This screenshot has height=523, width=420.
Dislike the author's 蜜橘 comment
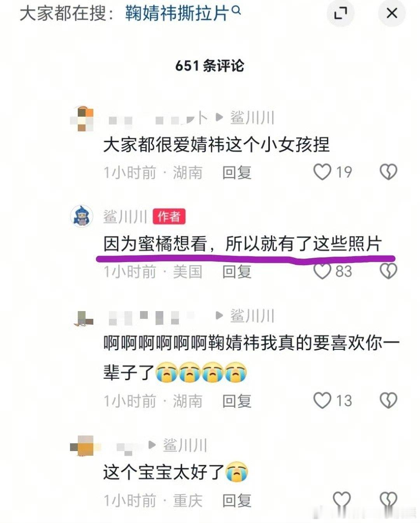click(388, 271)
